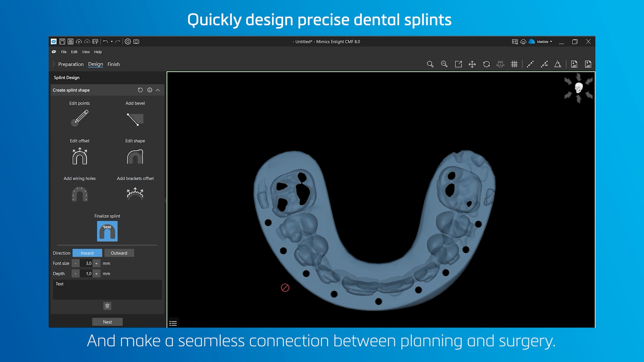The image size is (644, 362).
Task: Set text direction to Inward
Action: (87, 253)
